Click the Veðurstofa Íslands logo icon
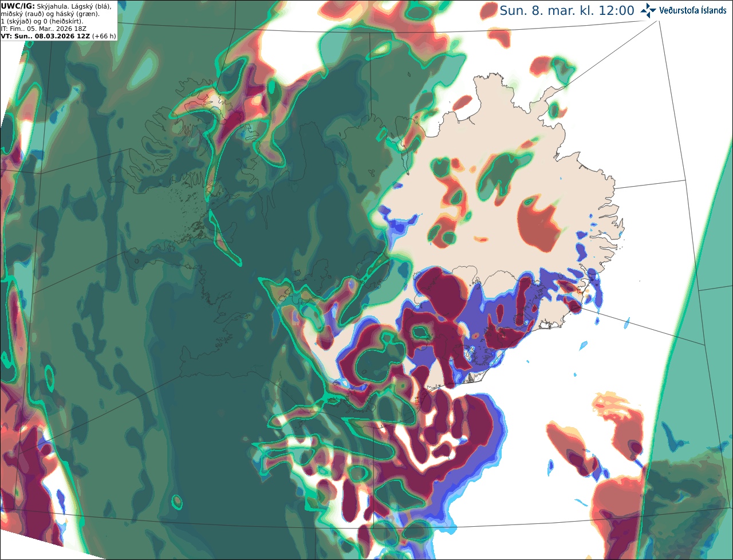 (x=648, y=10)
